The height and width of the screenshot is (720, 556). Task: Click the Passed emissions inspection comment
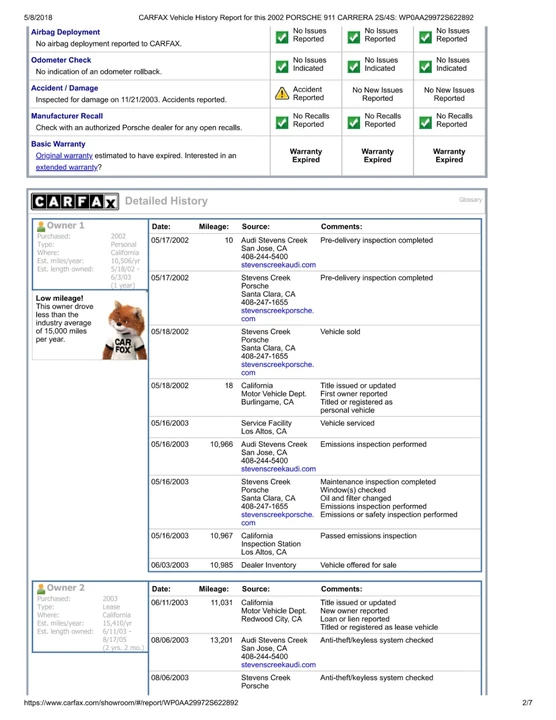coord(368,536)
